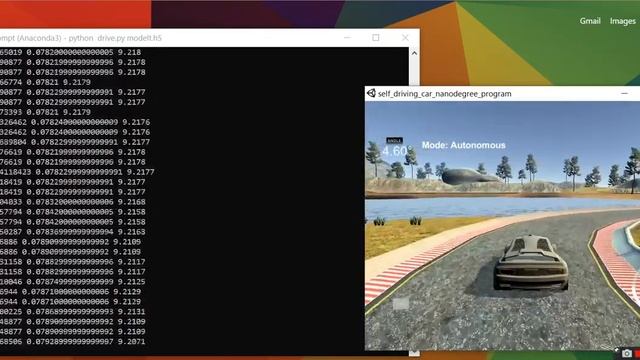Viewport: 640px width, 360px height.
Task: Click the self_driving_car_nanodegree_program title text
Action: tap(444, 94)
